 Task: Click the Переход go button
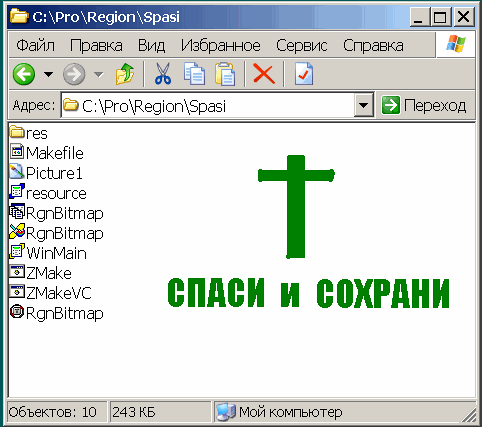424,106
